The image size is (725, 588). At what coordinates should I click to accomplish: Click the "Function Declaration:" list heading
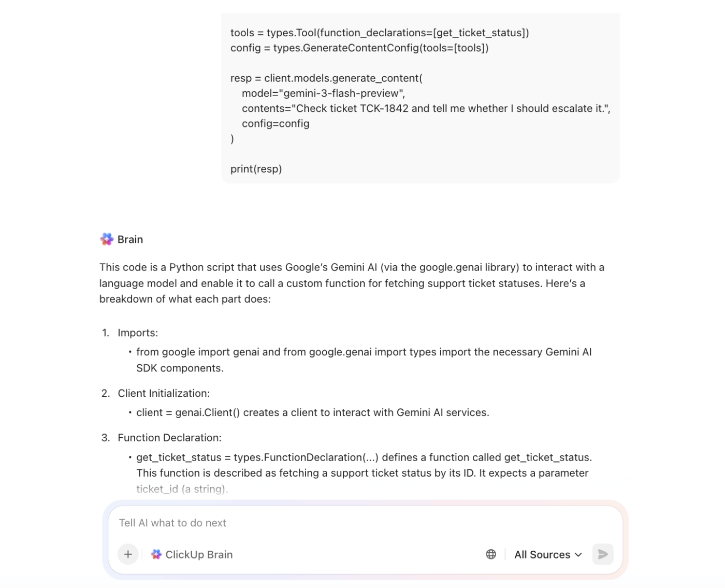click(x=169, y=438)
